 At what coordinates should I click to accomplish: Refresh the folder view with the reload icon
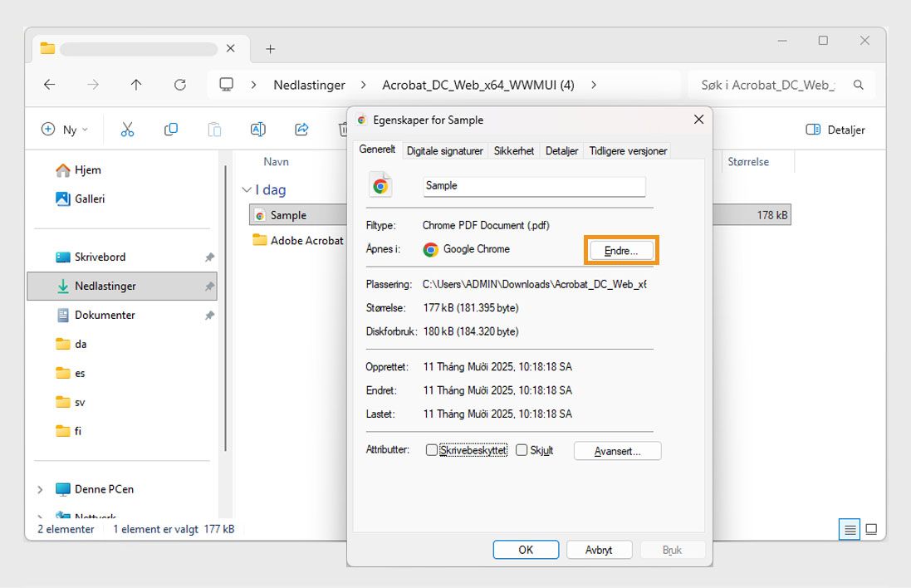(180, 85)
